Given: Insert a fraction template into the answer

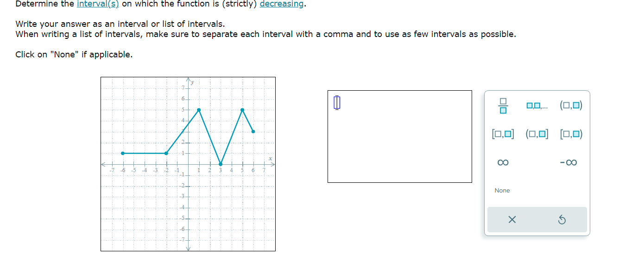Looking at the screenshot, I should tap(503, 105).
